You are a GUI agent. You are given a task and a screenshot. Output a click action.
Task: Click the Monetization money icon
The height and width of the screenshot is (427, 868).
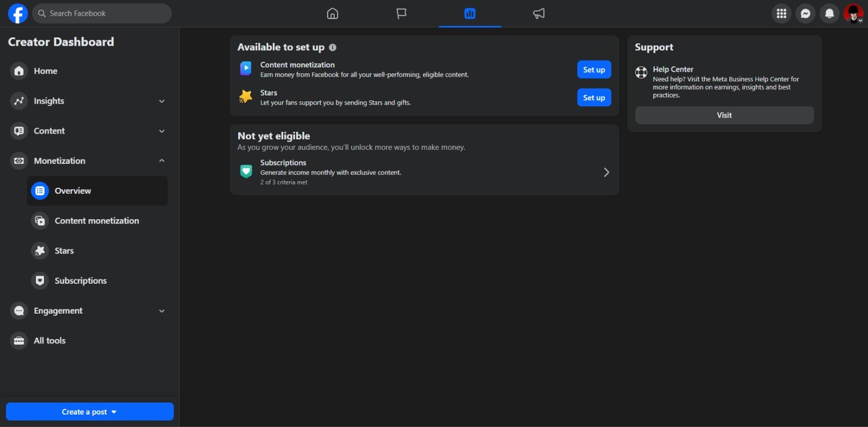click(19, 161)
